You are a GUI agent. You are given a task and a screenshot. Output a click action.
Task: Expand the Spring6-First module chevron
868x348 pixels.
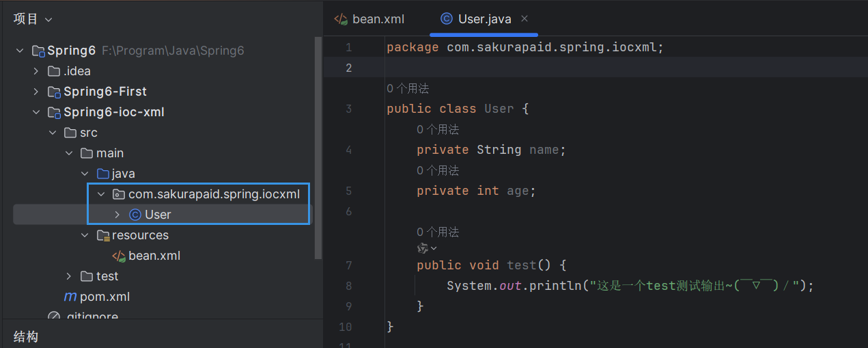[36, 92]
